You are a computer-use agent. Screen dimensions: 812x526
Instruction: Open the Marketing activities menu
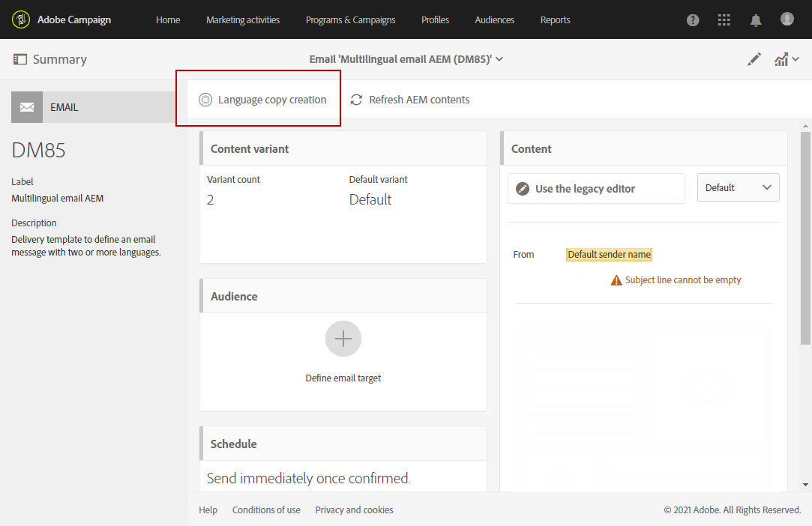click(x=243, y=20)
